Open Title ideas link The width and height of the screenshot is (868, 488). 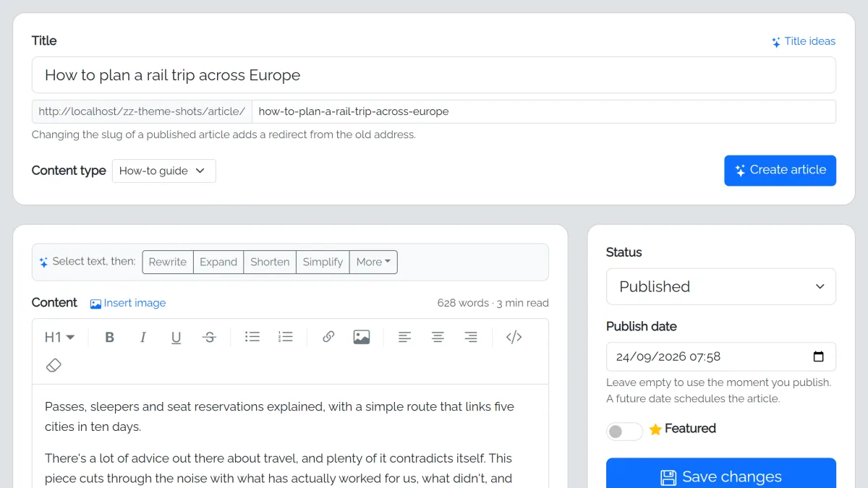pyautogui.click(x=803, y=41)
